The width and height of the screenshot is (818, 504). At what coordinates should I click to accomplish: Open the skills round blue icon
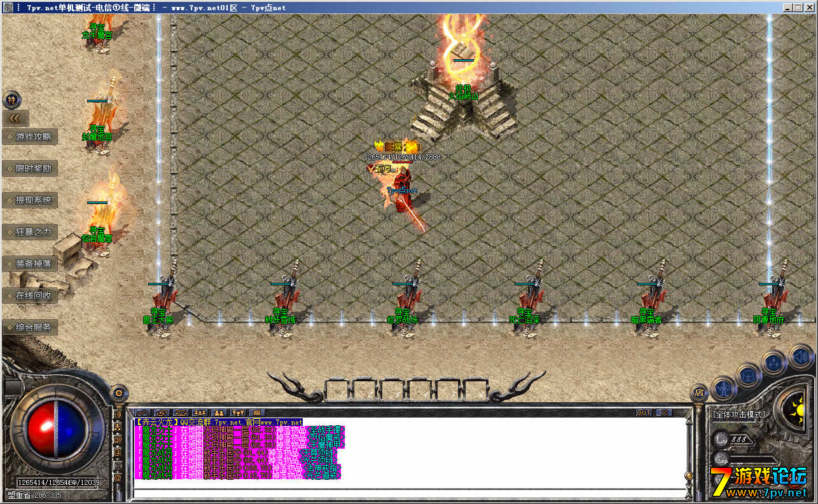coord(775,363)
